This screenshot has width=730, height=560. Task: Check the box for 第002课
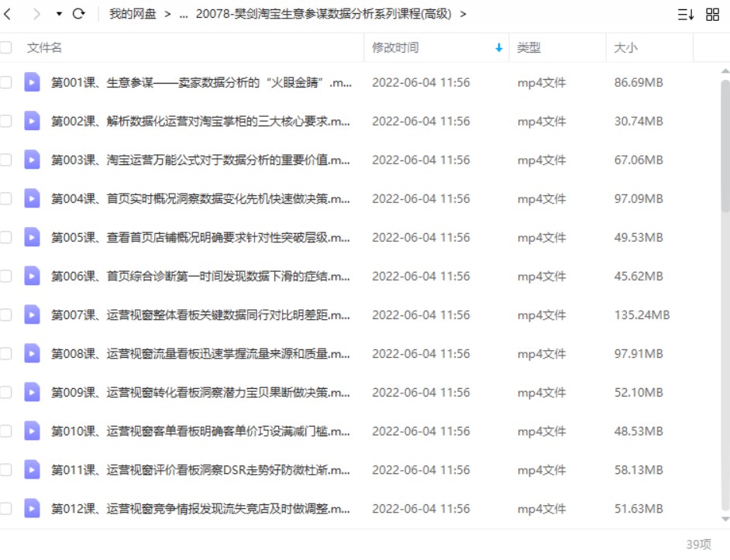click(x=5, y=121)
